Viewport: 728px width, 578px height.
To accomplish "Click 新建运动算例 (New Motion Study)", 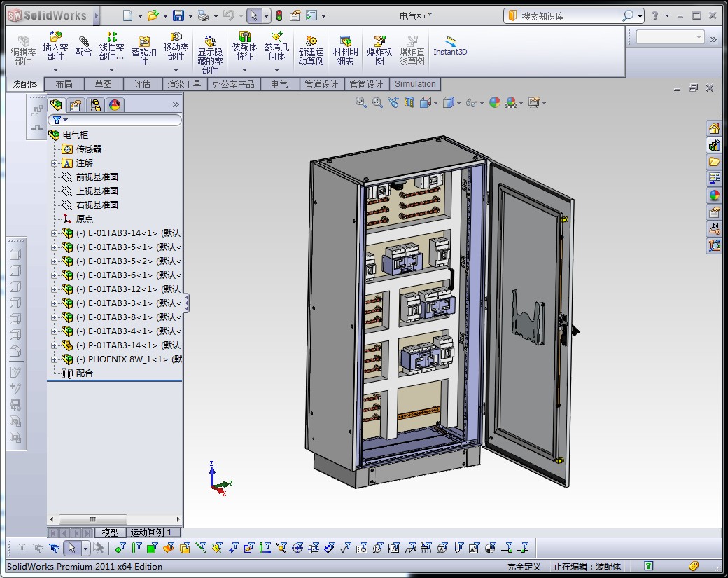I will pos(311,50).
